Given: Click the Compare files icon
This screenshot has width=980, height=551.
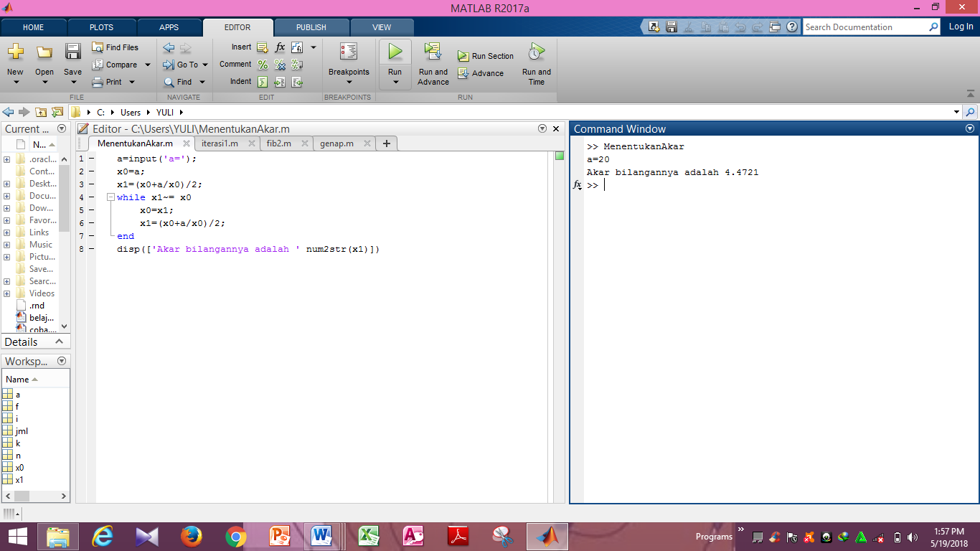Looking at the screenshot, I should [98, 65].
